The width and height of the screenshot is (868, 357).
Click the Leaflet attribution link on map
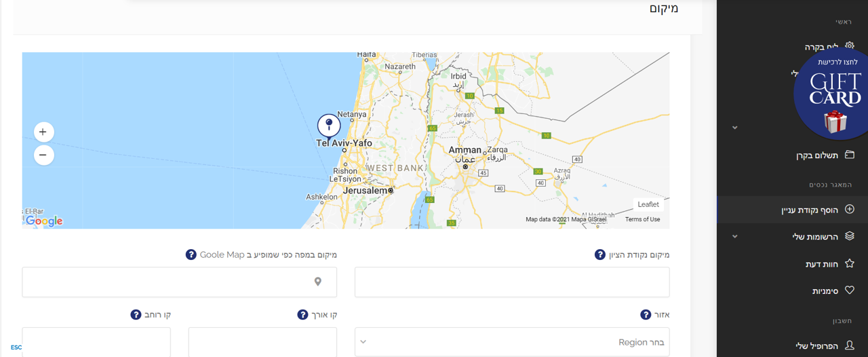(648, 204)
